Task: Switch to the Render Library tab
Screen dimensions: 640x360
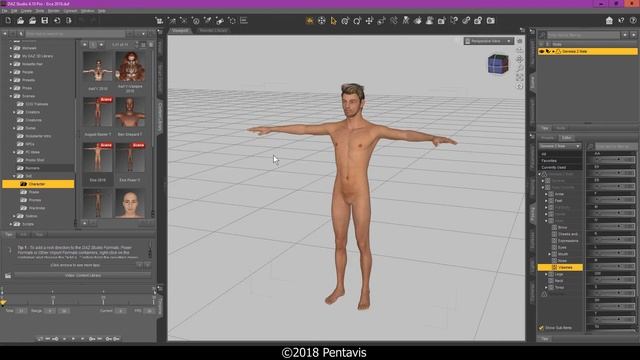Action: pyautogui.click(x=213, y=31)
